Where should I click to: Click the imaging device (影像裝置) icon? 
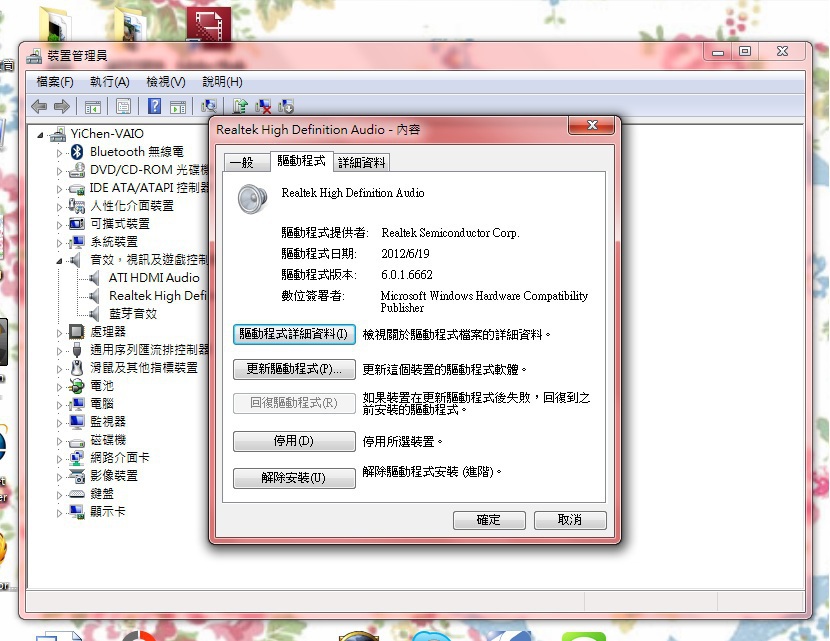77,476
